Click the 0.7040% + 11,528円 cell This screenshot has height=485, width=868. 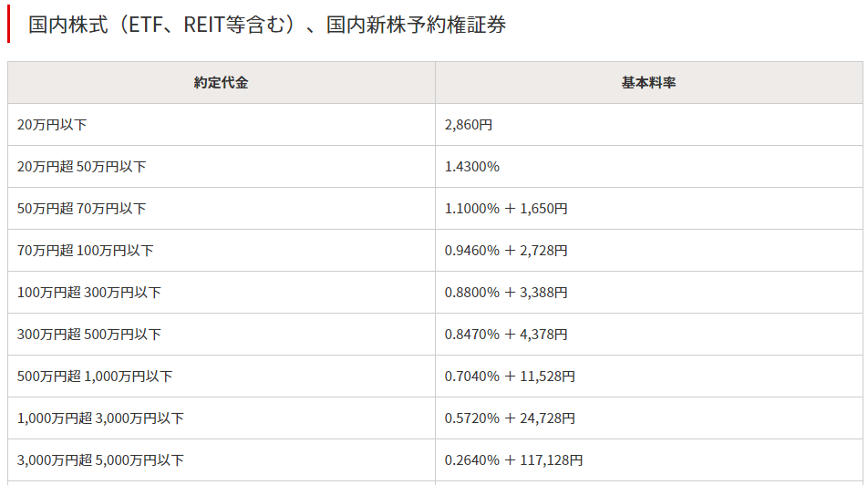click(x=649, y=377)
